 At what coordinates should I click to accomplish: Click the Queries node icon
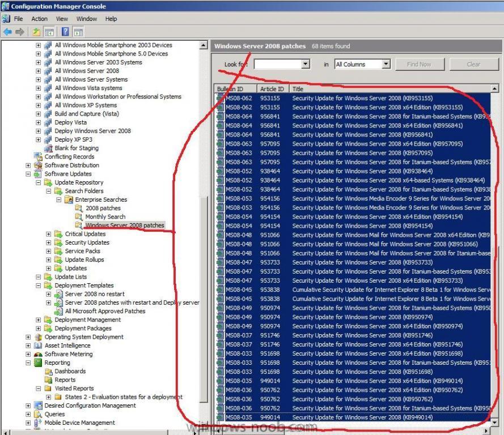click(38, 414)
